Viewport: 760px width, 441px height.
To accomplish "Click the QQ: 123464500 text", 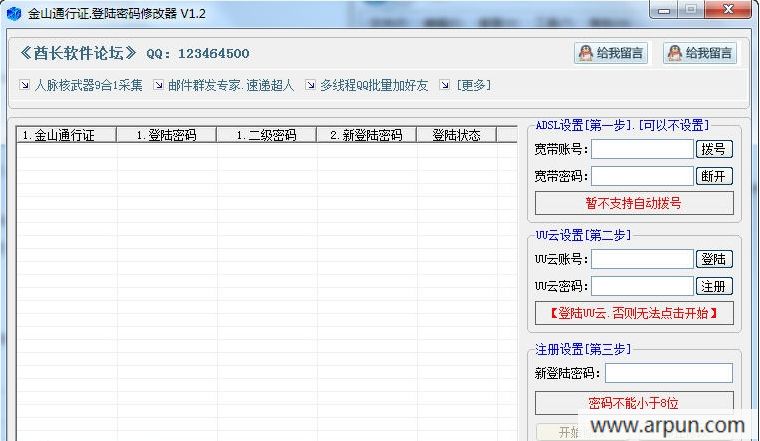I will (198, 53).
